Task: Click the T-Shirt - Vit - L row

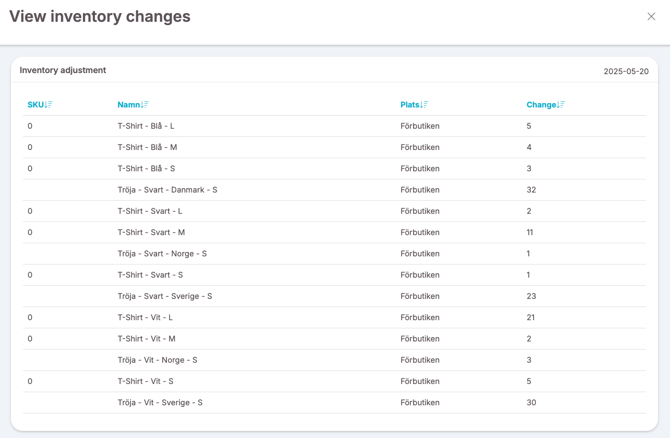Action: pos(144,318)
